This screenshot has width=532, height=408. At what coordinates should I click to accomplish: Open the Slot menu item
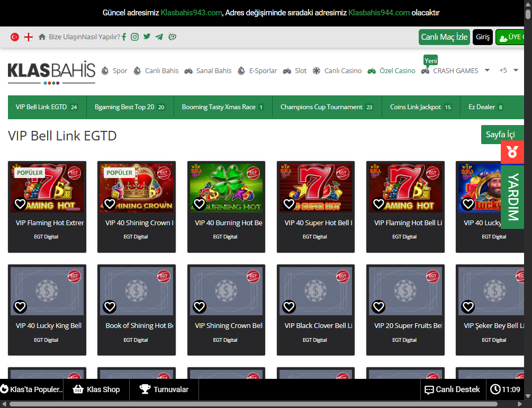point(300,70)
